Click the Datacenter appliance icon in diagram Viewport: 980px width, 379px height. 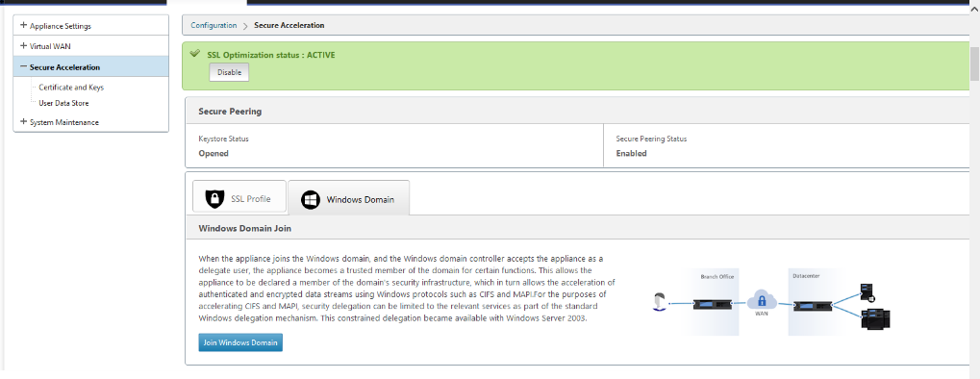pos(812,306)
